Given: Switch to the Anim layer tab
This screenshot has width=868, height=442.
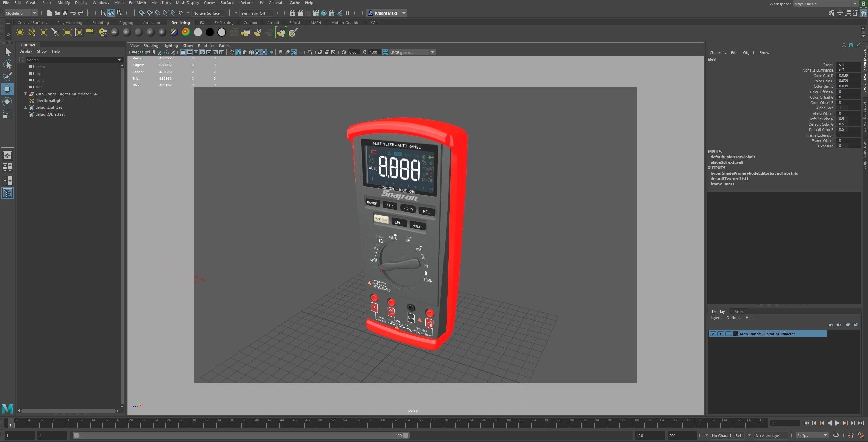Looking at the screenshot, I should 739,312.
